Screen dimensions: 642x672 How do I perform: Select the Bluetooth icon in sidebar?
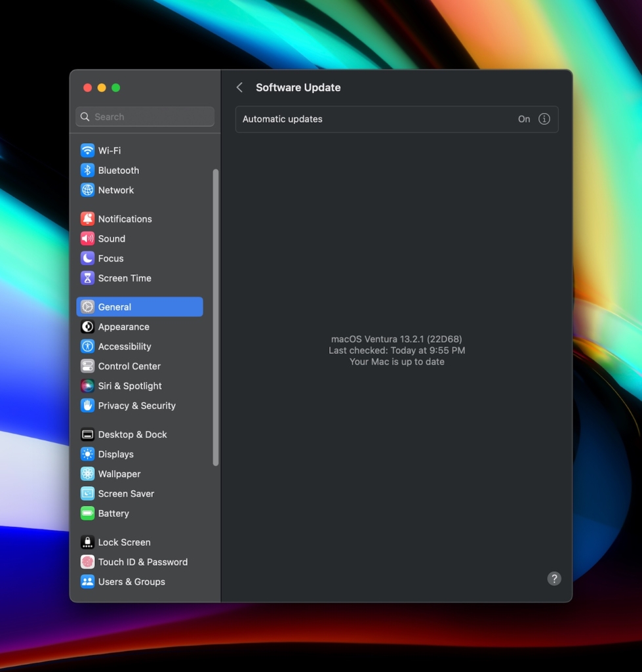pyautogui.click(x=87, y=170)
